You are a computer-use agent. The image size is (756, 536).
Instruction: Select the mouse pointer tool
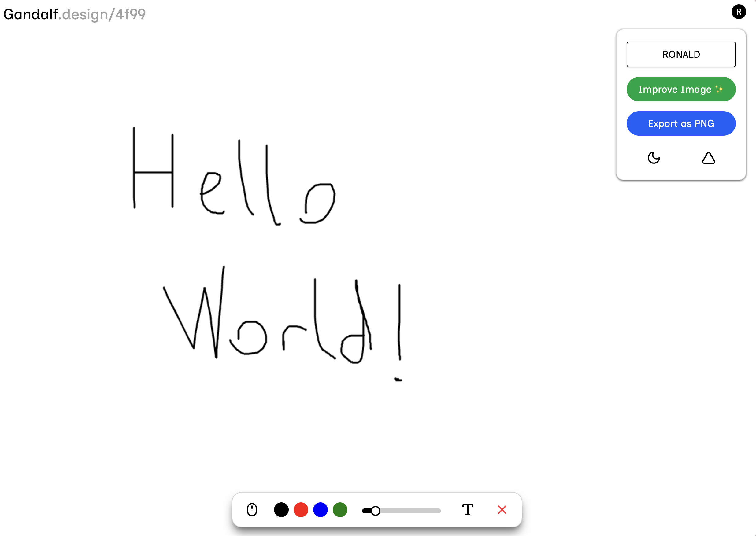click(x=252, y=510)
